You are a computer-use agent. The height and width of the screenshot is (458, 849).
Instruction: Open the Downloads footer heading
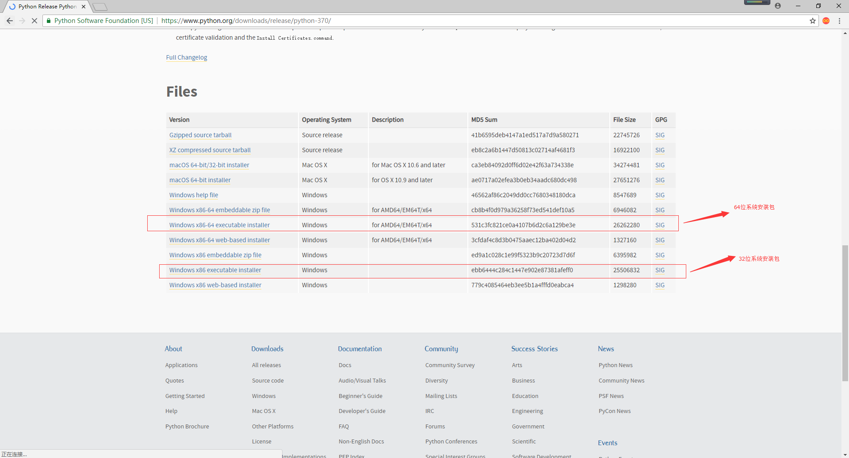pos(267,349)
